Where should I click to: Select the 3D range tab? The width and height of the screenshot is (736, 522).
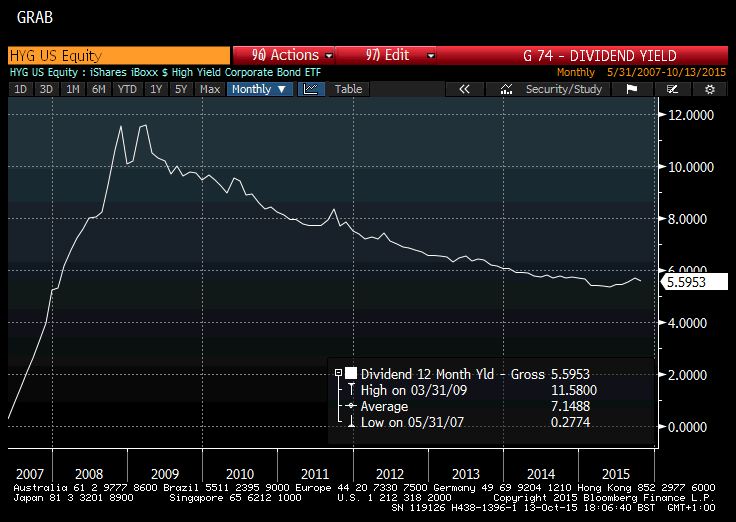(46, 89)
